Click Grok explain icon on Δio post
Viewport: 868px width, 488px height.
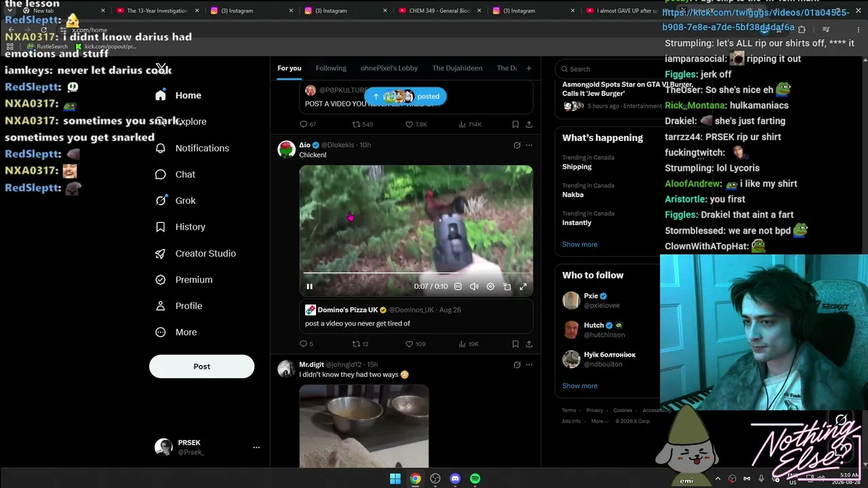[x=517, y=145]
